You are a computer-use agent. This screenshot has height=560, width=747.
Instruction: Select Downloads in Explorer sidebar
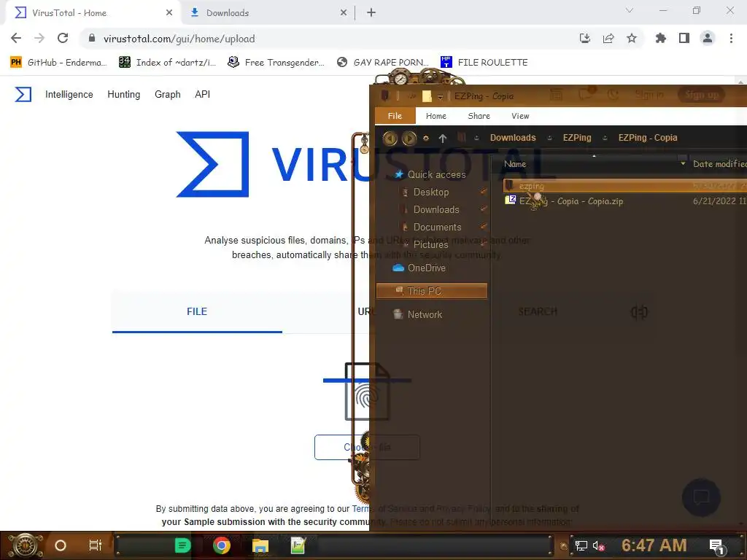coord(436,209)
